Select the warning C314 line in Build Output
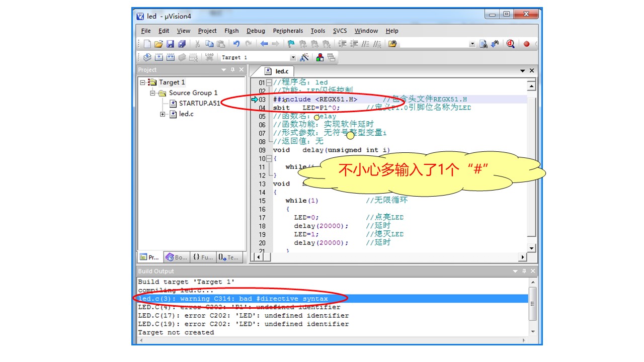Image resolution: width=644 pixels, height=362 pixels. pyautogui.click(x=232, y=299)
